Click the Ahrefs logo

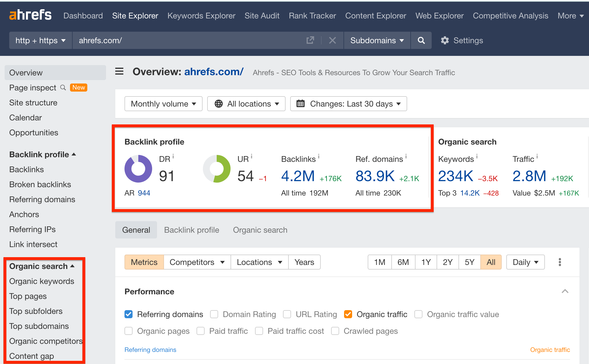pyautogui.click(x=30, y=15)
